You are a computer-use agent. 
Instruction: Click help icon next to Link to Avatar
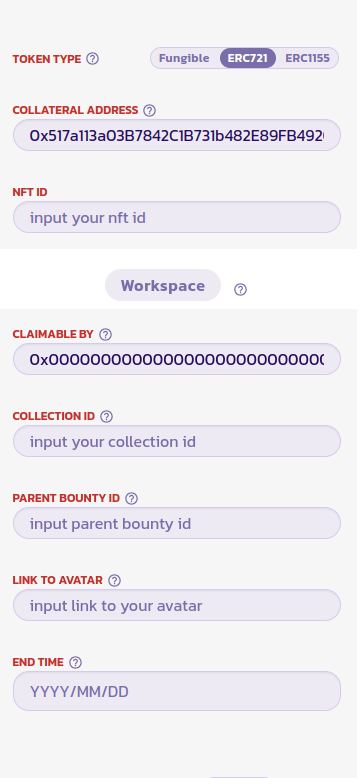click(x=115, y=580)
